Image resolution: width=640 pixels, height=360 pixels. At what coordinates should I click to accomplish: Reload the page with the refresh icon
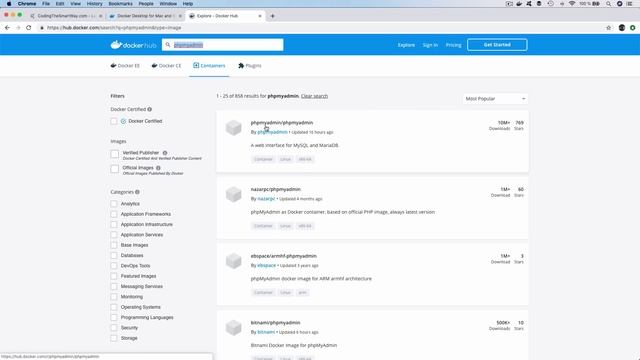pos(29,28)
